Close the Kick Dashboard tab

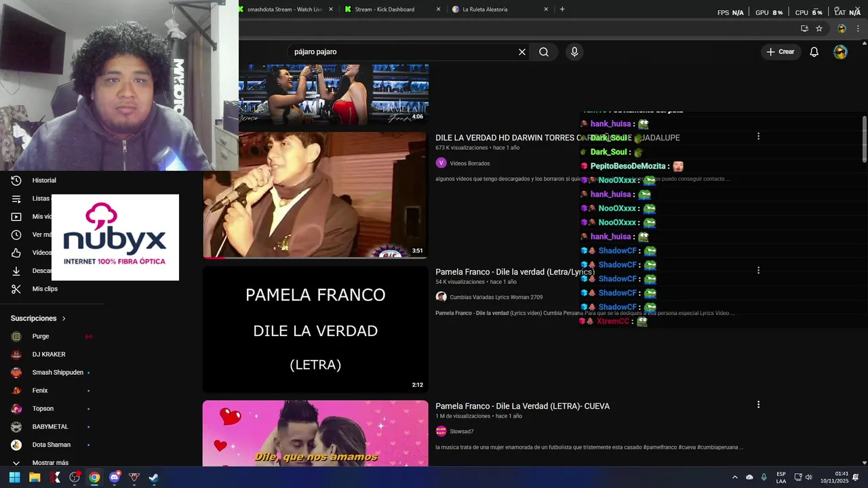pyautogui.click(x=438, y=9)
